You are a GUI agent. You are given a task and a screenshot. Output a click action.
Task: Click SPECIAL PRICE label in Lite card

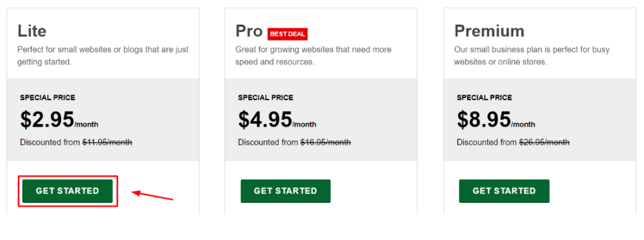click(48, 98)
